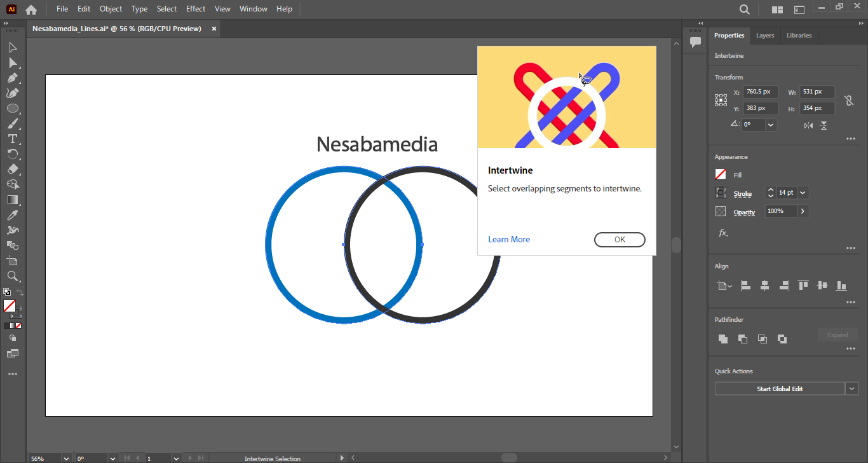
Task: Activate the Zoom tool in toolbar
Action: point(12,277)
